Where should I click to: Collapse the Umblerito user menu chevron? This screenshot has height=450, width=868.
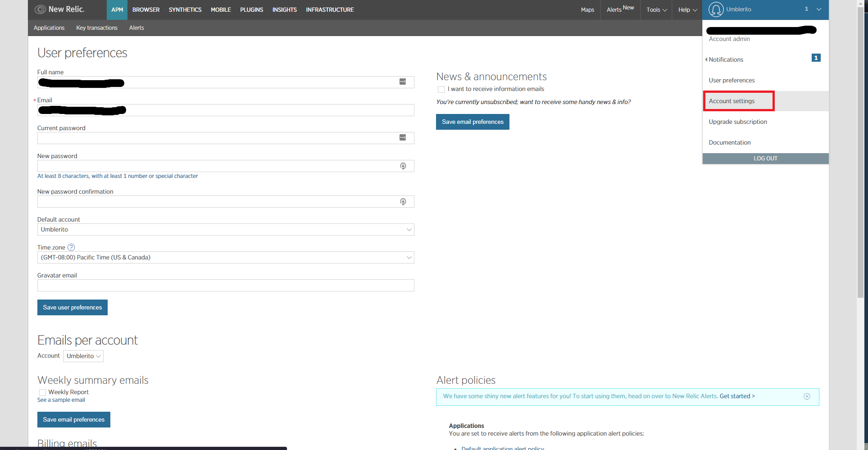click(819, 9)
